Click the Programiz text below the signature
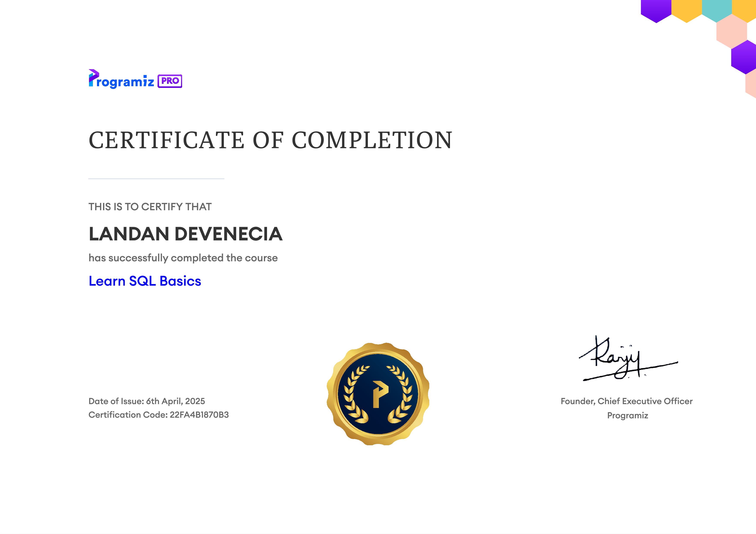The height and width of the screenshot is (534, 756). click(628, 416)
